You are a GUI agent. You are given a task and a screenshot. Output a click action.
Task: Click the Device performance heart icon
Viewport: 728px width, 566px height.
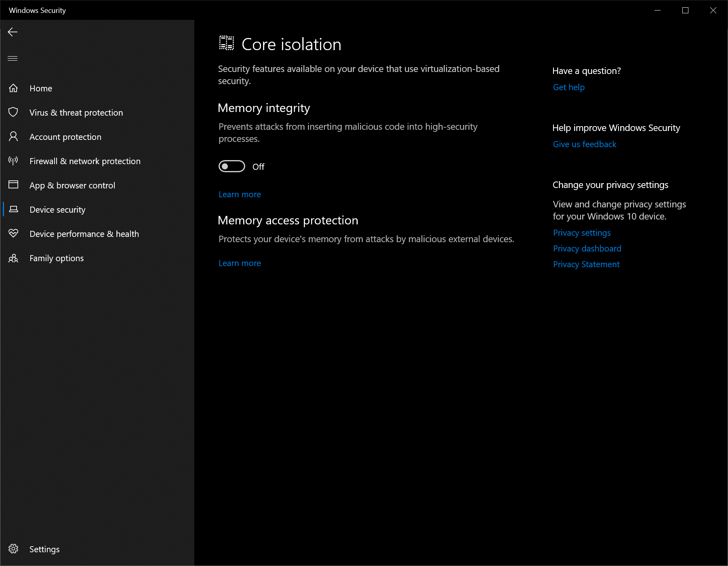point(13,233)
